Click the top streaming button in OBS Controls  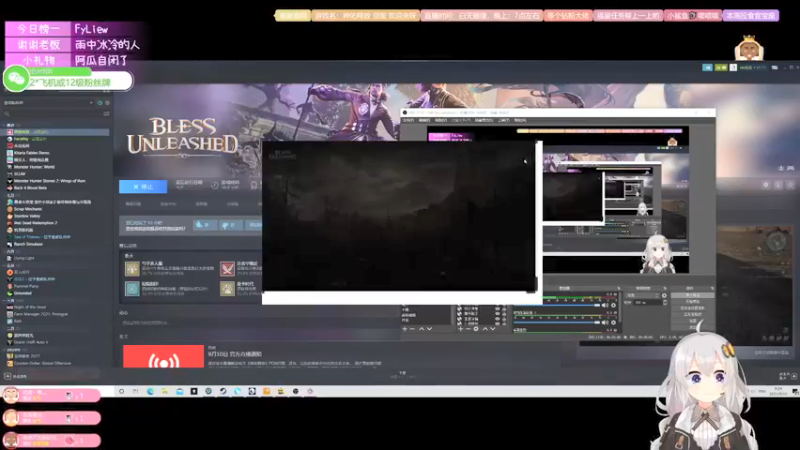click(692, 295)
